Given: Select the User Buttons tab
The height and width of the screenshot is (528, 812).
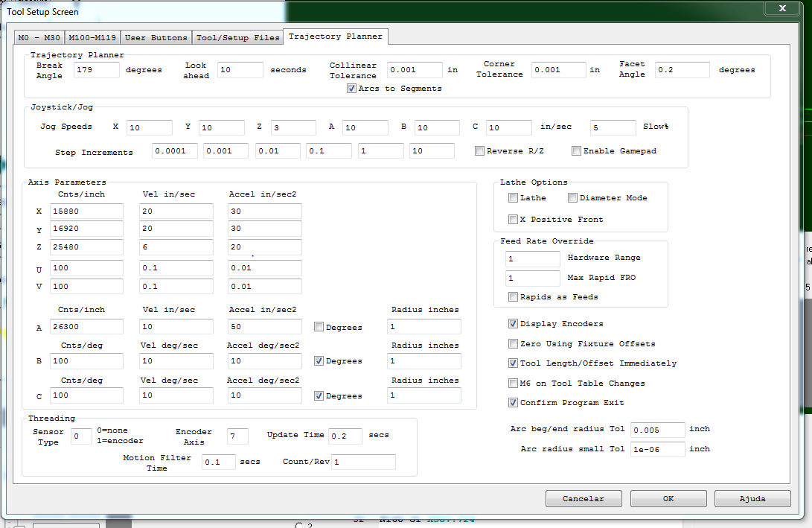Looking at the screenshot, I should pos(156,37).
